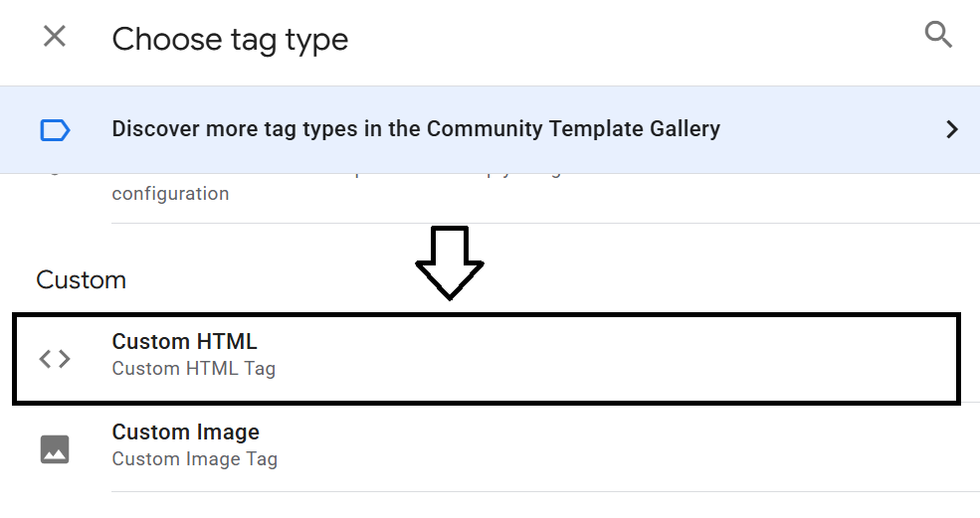This screenshot has width=980, height=518.
Task: Click the Custom Image Tag subtitle
Action: tap(194, 459)
